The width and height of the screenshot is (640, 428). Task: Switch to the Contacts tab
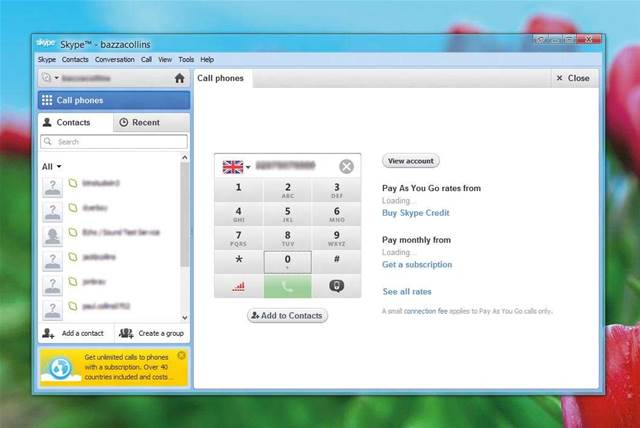click(75, 122)
